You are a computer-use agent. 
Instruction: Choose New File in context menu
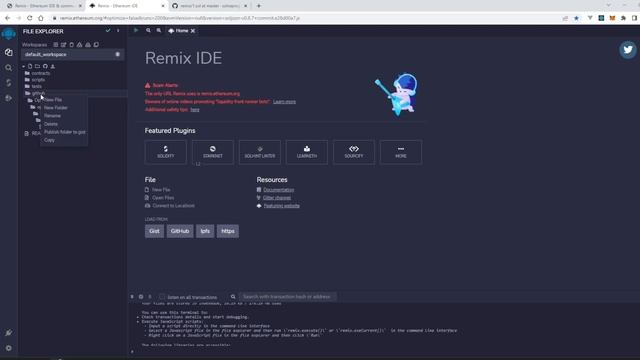pos(53,100)
